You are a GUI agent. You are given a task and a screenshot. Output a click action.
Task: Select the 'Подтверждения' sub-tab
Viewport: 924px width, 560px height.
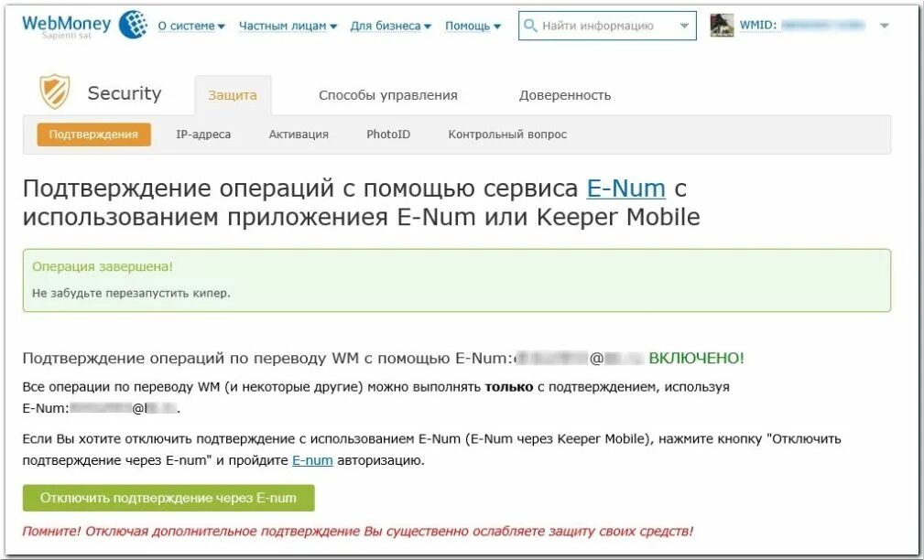click(x=93, y=135)
